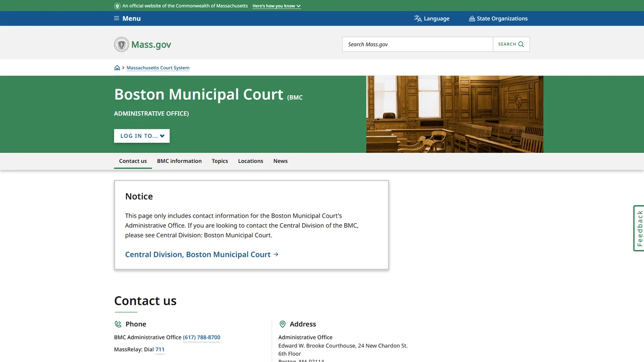Click the State Organizations label
The width and height of the screenshot is (644, 362).
[502, 19]
